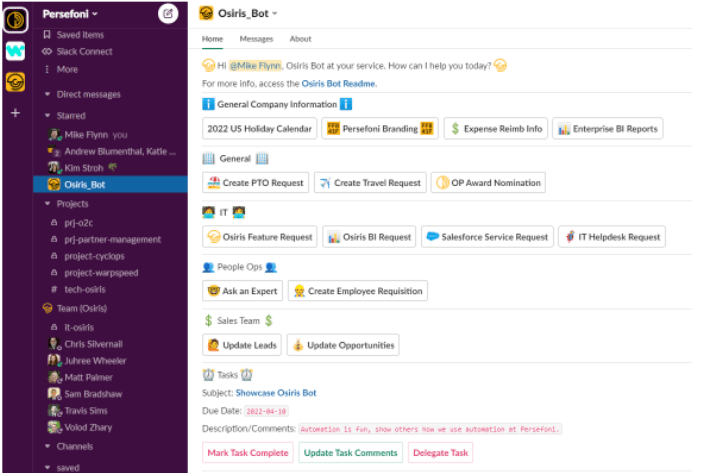Click Mark Task Complete

(248, 453)
